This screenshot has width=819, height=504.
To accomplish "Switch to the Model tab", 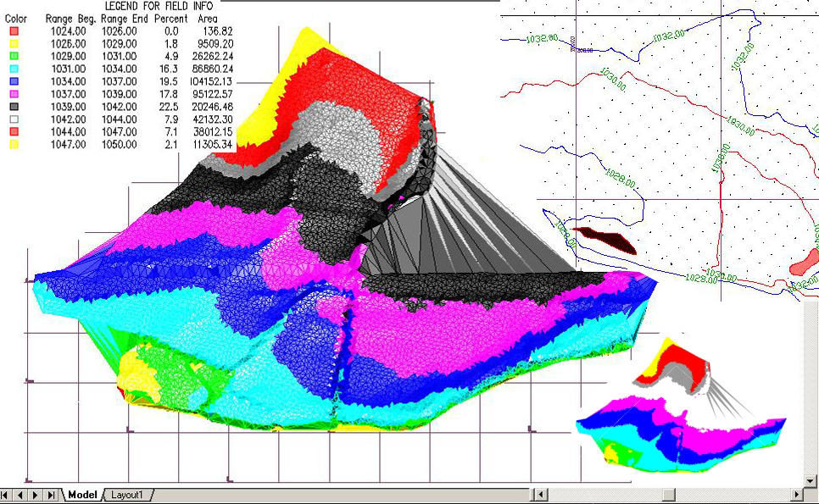I will pos(82,495).
